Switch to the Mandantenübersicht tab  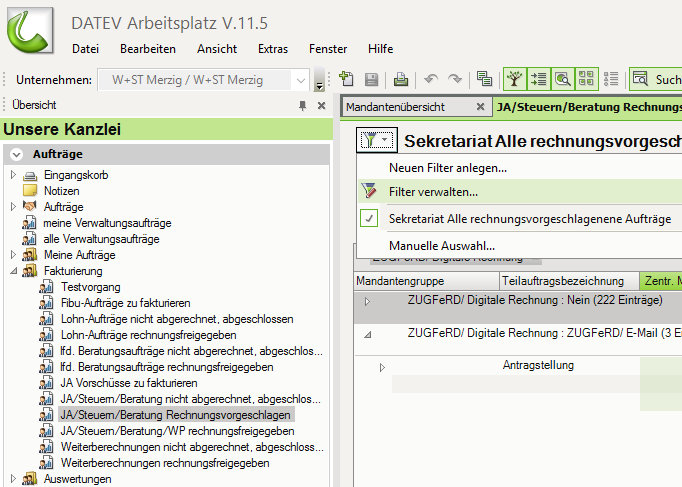coord(396,107)
